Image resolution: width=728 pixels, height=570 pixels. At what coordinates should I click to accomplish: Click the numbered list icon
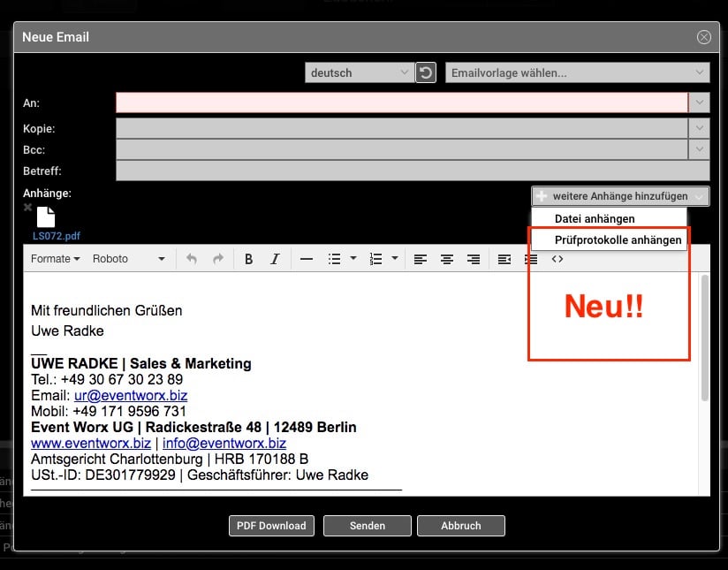(x=375, y=259)
